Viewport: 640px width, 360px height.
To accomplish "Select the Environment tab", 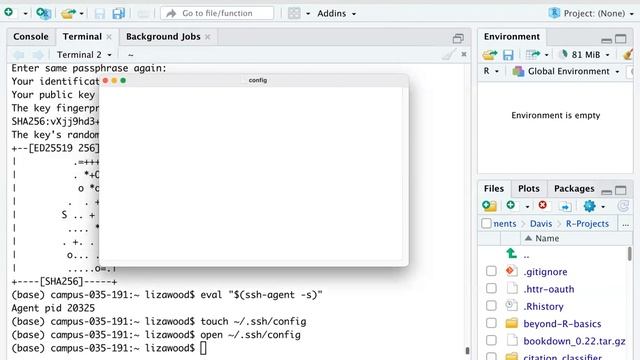I will pyautogui.click(x=512, y=37).
